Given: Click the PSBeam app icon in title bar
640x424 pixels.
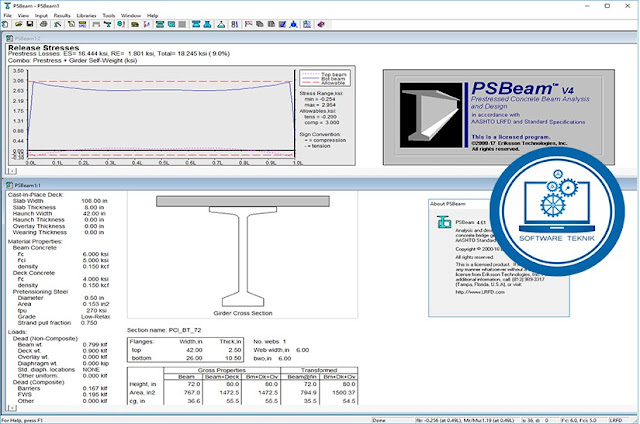Looking at the screenshot, I should (x=7, y=6).
